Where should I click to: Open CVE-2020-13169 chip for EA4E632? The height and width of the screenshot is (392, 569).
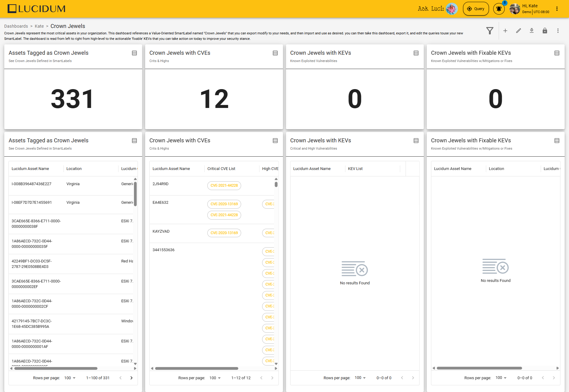(224, 204)
